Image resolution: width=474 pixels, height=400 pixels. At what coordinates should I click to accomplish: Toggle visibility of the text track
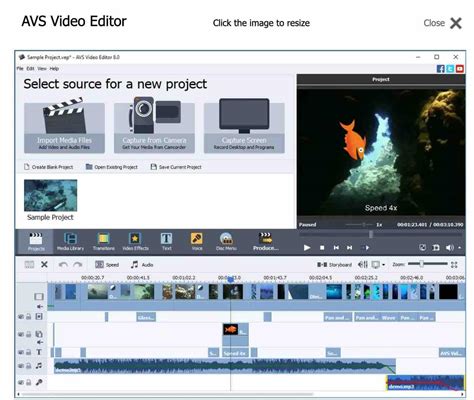coord(21,352)
